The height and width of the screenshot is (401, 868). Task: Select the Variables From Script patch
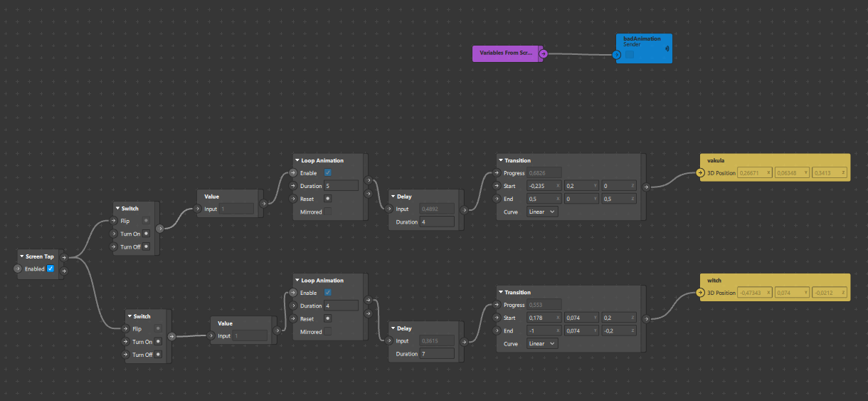(505, 53)
